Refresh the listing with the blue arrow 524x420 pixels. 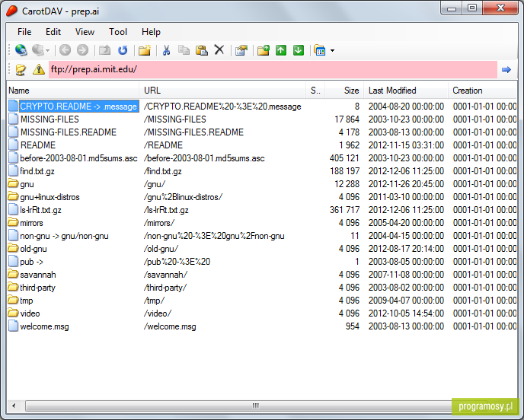[123, 50]
